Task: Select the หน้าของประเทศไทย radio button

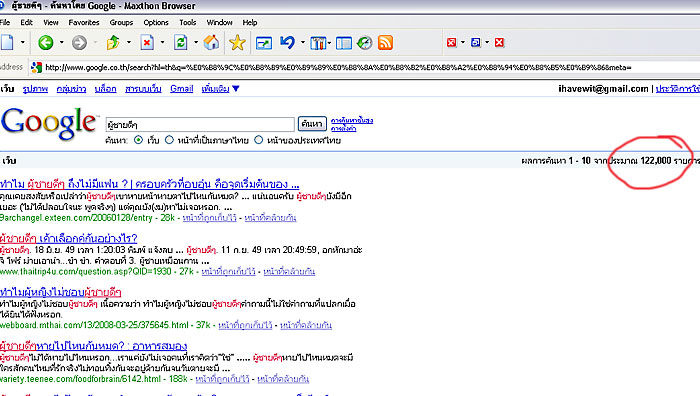Action: click(x=258, y=140)
